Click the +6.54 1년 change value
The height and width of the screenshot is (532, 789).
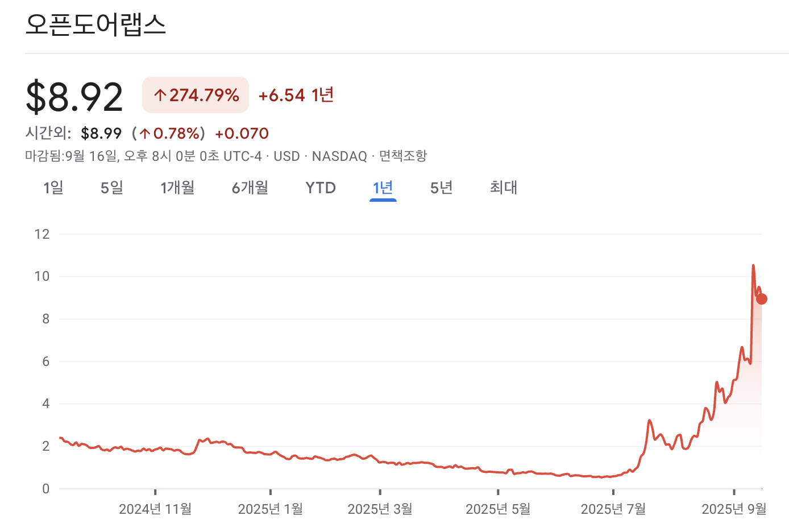(296, 95)
